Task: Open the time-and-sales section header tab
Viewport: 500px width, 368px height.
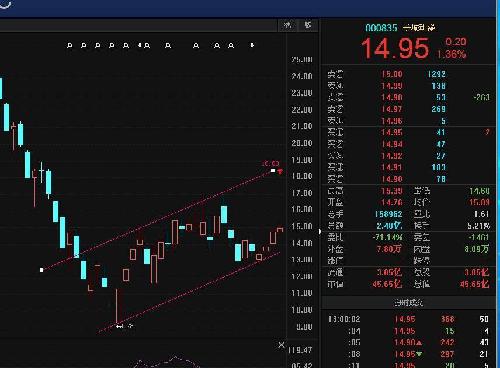Action: (408, 303)
